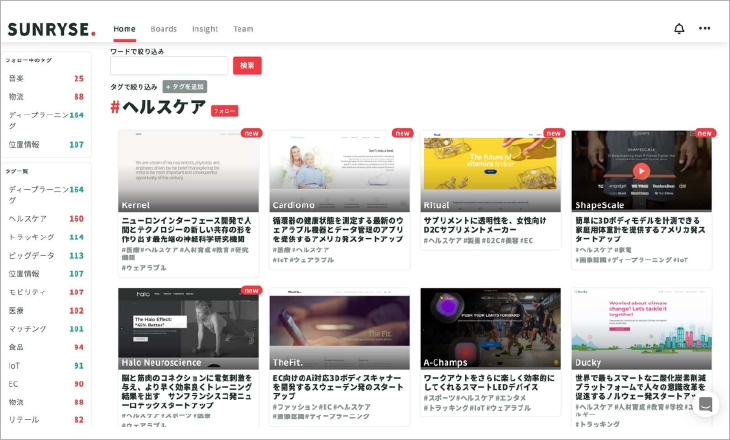This screenshot has height=440, width=730.
Task: Click the new badge on Ritual card
Action: pyautogui.click(x=554, y=133)
